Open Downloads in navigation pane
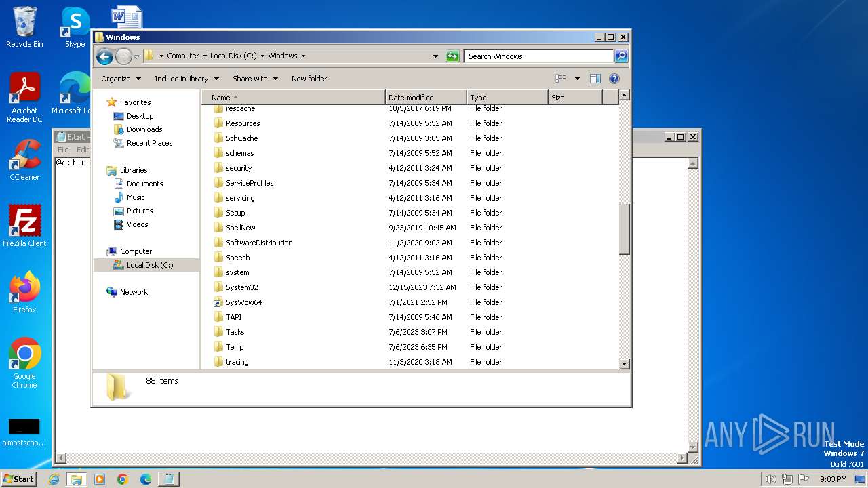The width and height of the screenshot is (868, 488). 144,129
